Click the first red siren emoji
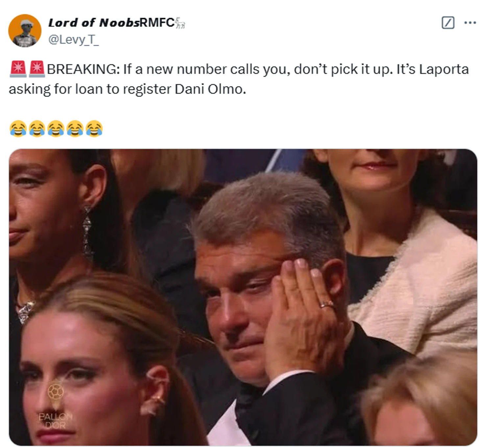The image size is (480, 448). click(x=18, y=69)
